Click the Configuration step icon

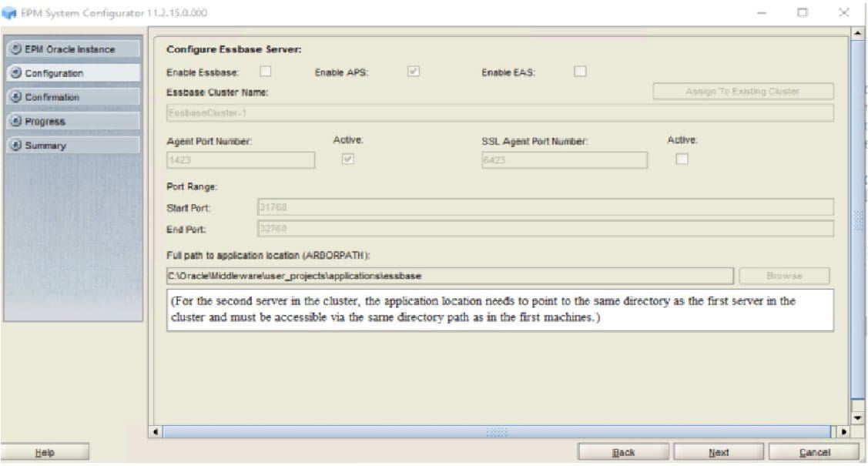pyautogui.click(x=16, y=73)
